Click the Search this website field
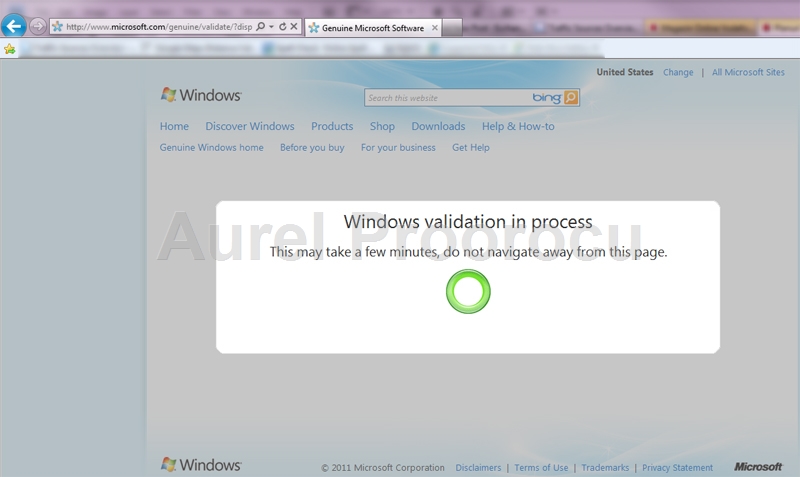The height and width of the screenshot is (477, 800). [x=447, y=98]
